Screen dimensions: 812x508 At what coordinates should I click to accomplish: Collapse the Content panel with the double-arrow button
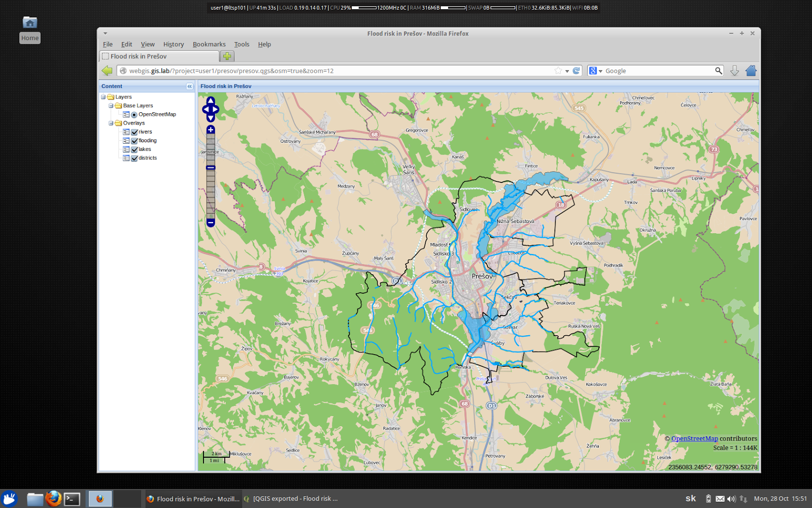point(190,86)
